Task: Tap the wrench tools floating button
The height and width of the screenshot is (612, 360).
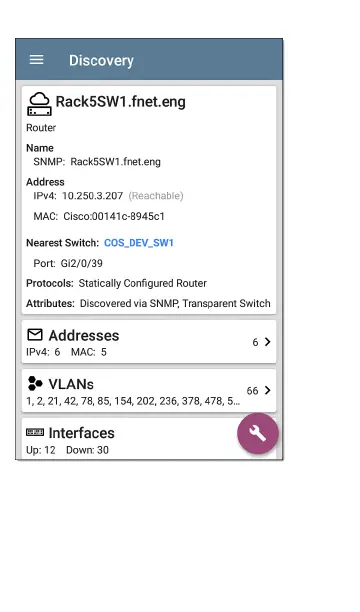Action: coord(258,433)
